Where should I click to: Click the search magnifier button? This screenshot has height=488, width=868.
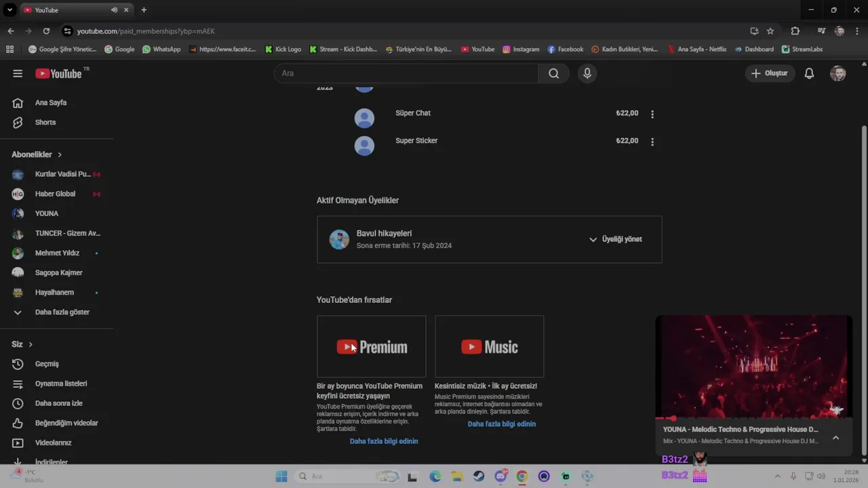coord(554,73)
